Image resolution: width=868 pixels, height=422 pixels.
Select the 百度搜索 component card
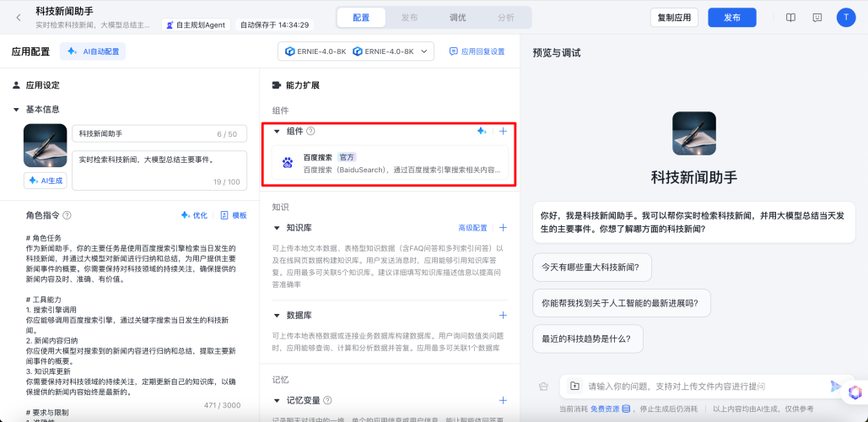pos(390,162)
